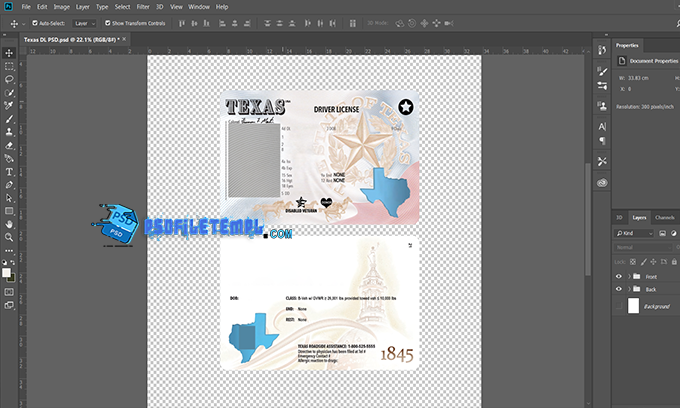Open the File menu

[x=26, y=7]
